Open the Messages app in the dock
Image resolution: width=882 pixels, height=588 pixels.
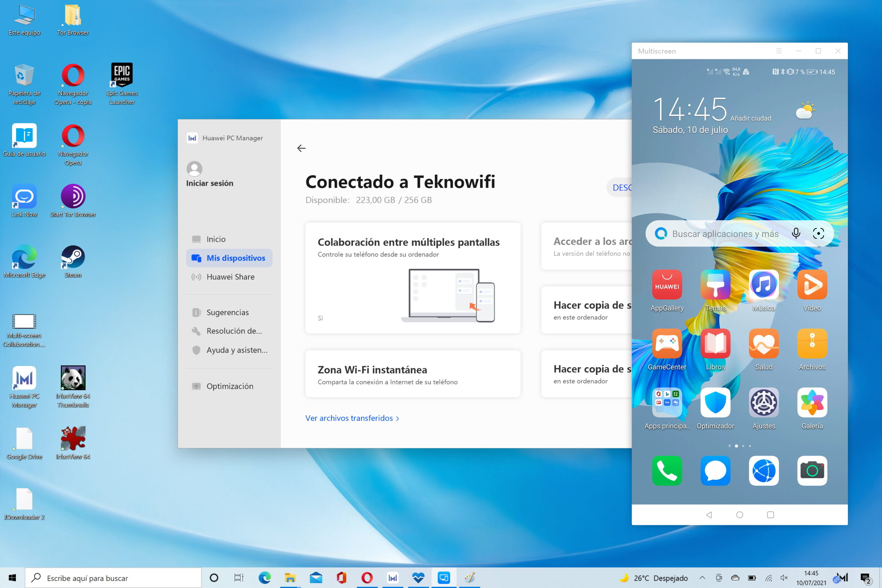715,471
